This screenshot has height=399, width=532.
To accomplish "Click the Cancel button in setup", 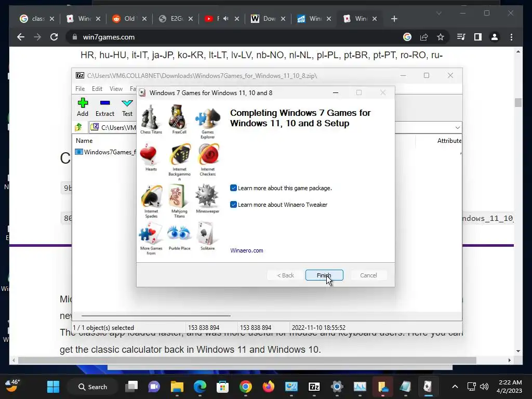I will 368,275.
